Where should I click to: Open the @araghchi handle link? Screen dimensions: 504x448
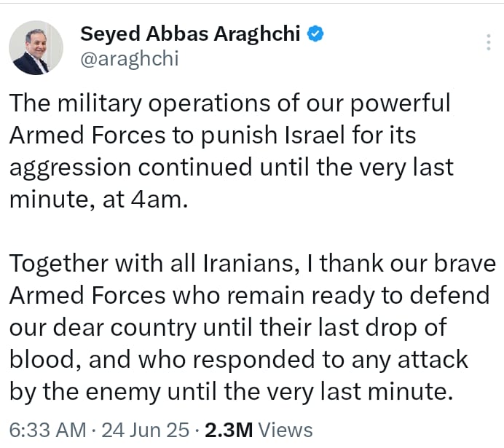point(129,59)
